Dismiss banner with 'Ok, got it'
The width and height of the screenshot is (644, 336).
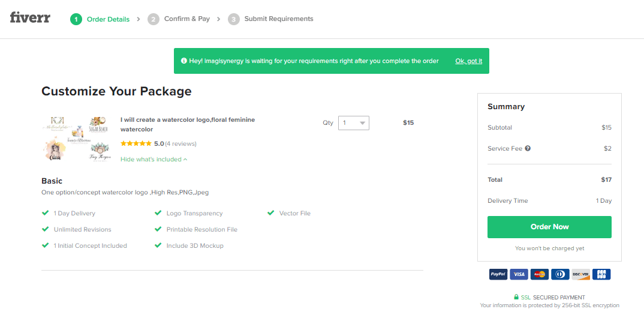pyautogui.click(x=469, y=61)
